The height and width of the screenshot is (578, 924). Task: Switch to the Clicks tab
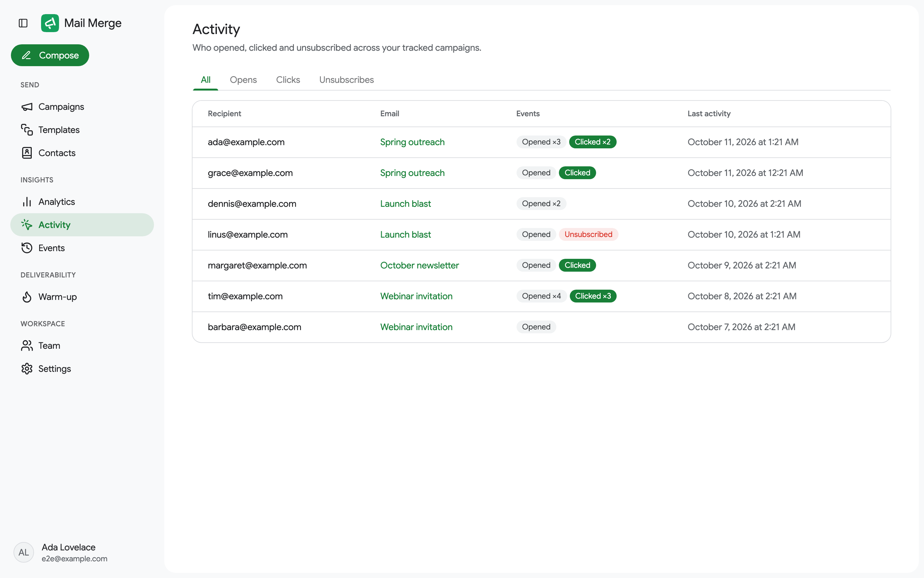tap(288, 80)
